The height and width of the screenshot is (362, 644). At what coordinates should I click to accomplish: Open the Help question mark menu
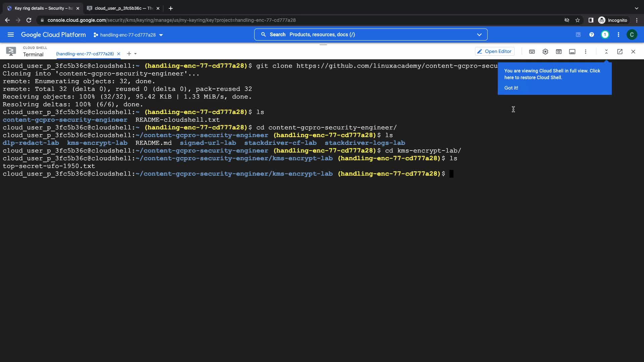pyautogui.click(x=591, y=35)
